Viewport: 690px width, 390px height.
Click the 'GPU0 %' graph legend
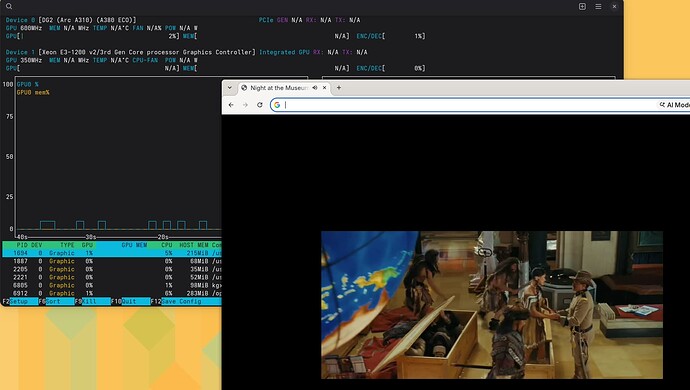click(x=28, y=84)
